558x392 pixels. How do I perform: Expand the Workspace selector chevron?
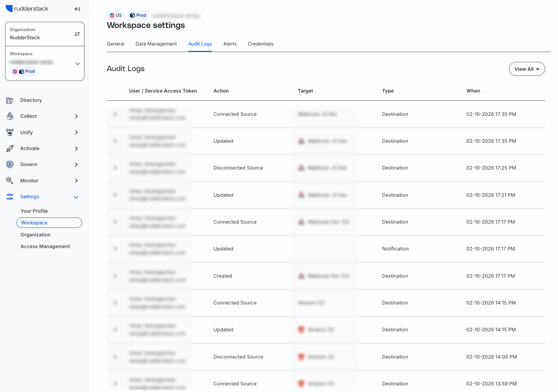(77, 64)
